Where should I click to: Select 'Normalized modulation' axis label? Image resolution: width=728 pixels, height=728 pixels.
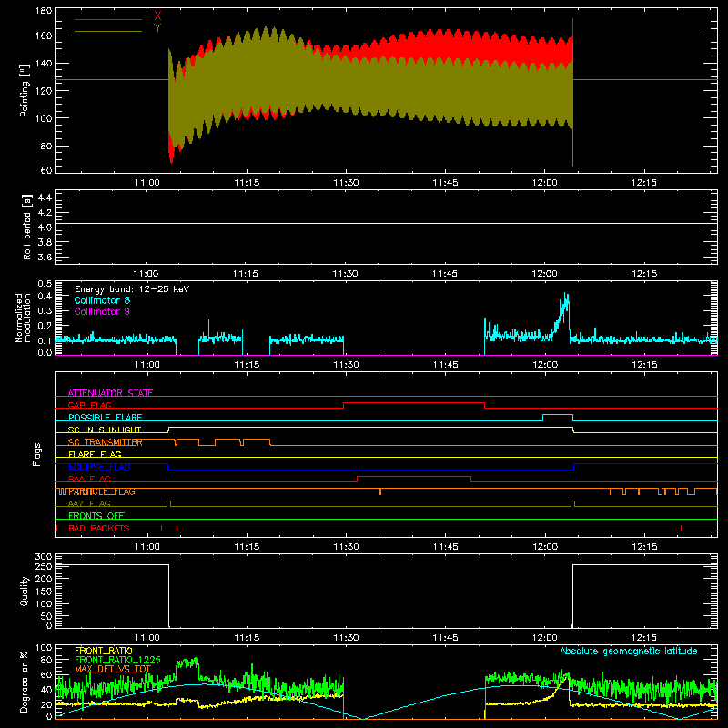point(23,318)
